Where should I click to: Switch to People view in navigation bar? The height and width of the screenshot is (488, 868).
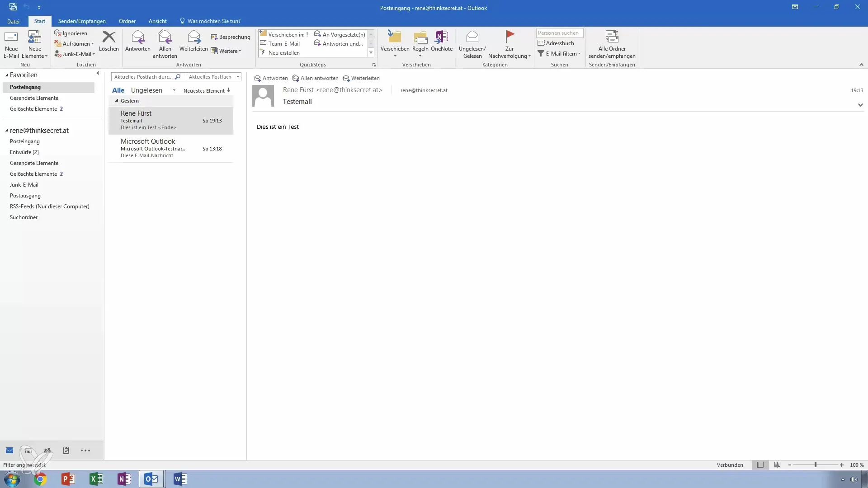pyautogui.click(x=47, y=450)
